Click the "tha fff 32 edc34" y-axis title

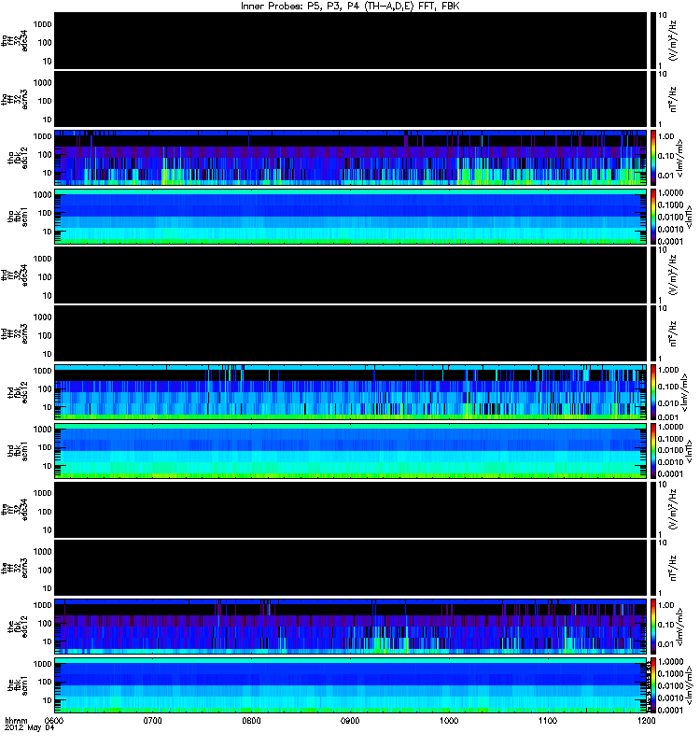coord(14,40)
